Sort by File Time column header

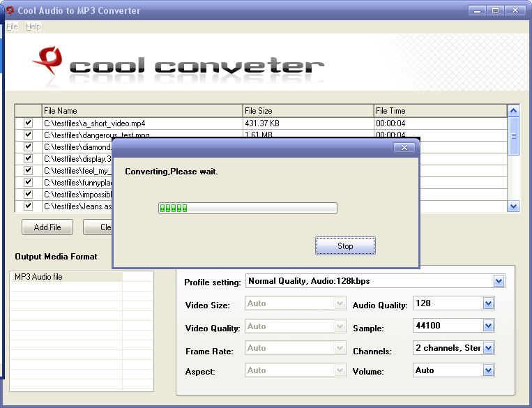tap(440, 111)
